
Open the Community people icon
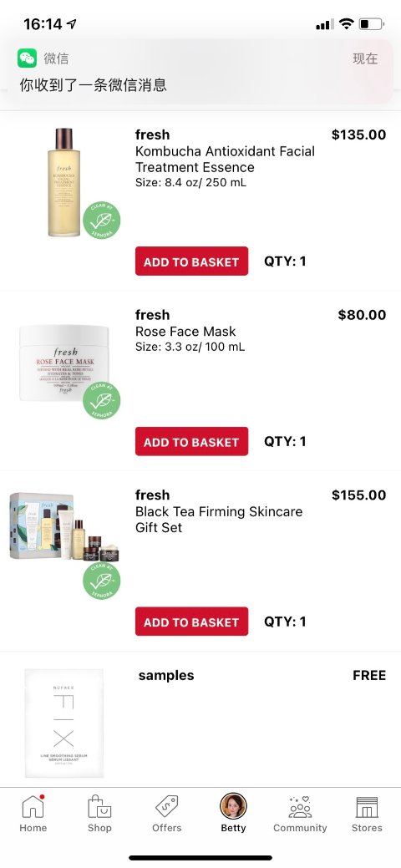300,807
